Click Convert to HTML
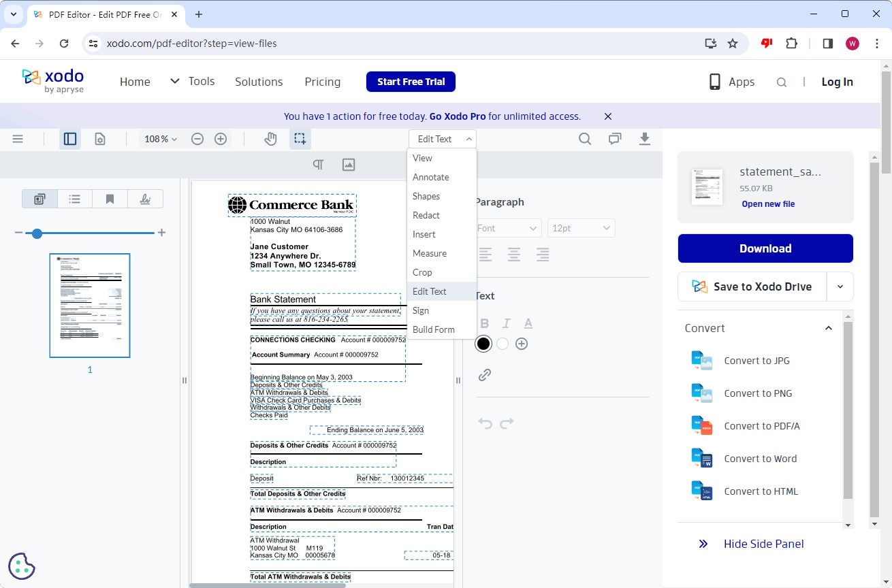The height and width of the screenshot is (588, 892). [x=761, y=491]
